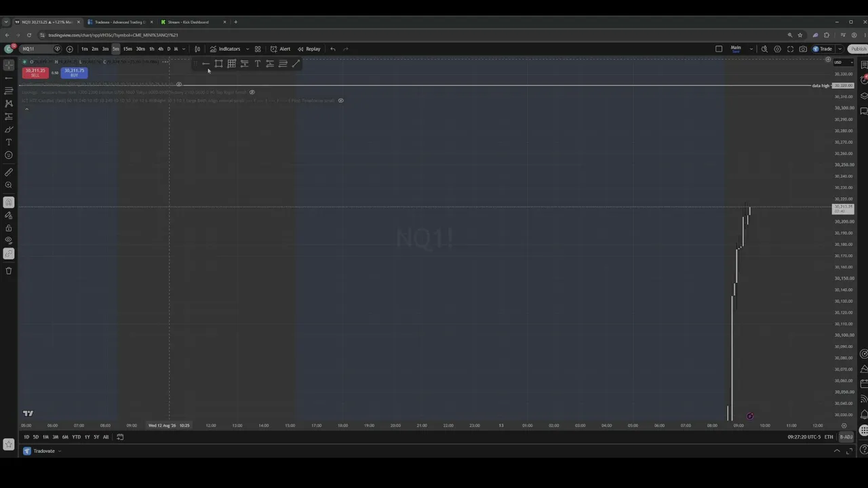
Task: Select the brush tool in left toolbar
Action: tap(9, 129)
